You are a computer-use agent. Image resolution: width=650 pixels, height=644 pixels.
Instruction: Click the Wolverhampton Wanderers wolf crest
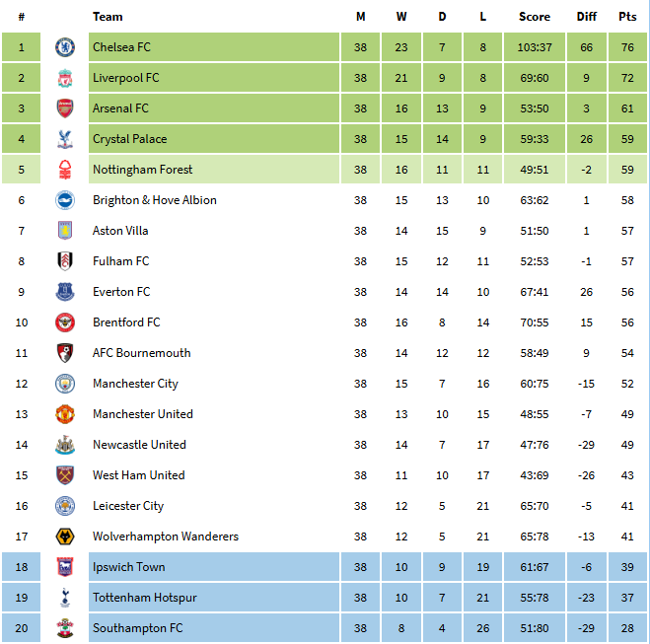tap(65, 537)
